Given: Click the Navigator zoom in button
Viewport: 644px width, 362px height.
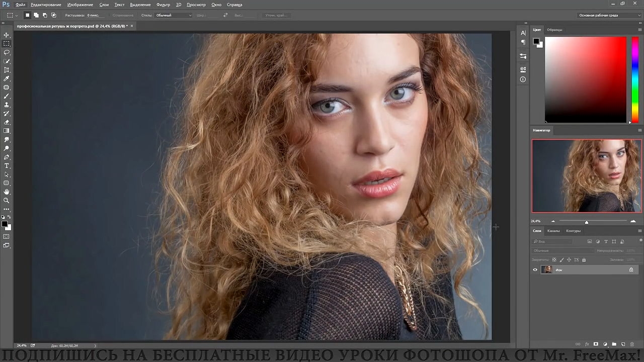Looking at the screenshot, I should click(x=633, y=221).
